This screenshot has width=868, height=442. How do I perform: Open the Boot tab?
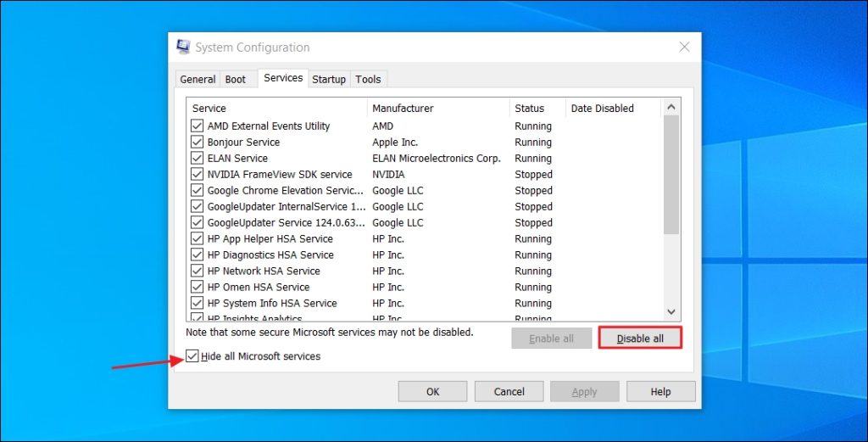pos(236,80)
